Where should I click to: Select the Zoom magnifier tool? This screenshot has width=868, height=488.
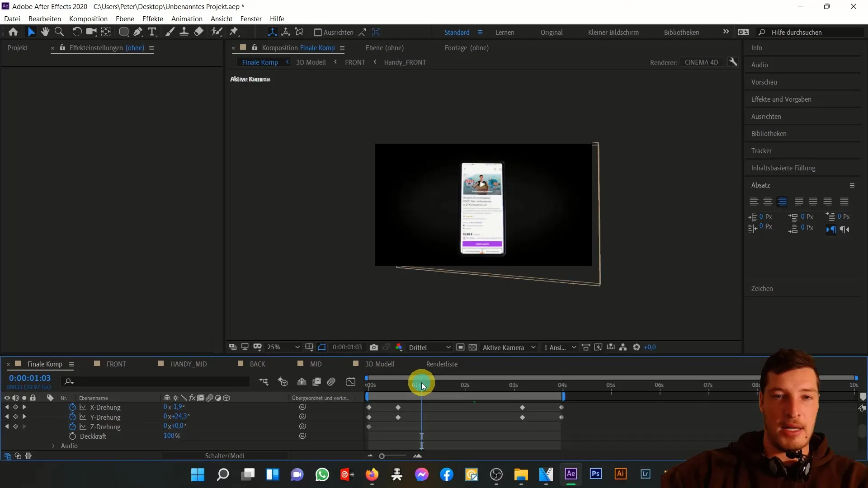tap(59, 32)
